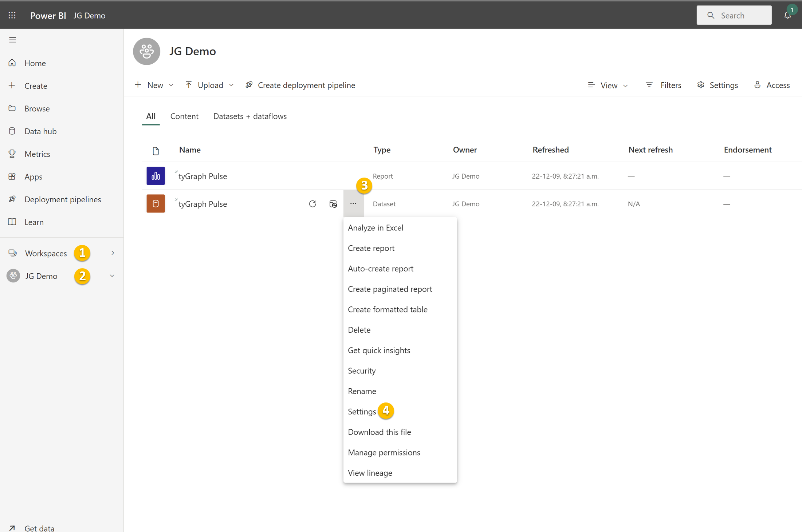
Task: Click the Search input field
Action: point(734,15)
